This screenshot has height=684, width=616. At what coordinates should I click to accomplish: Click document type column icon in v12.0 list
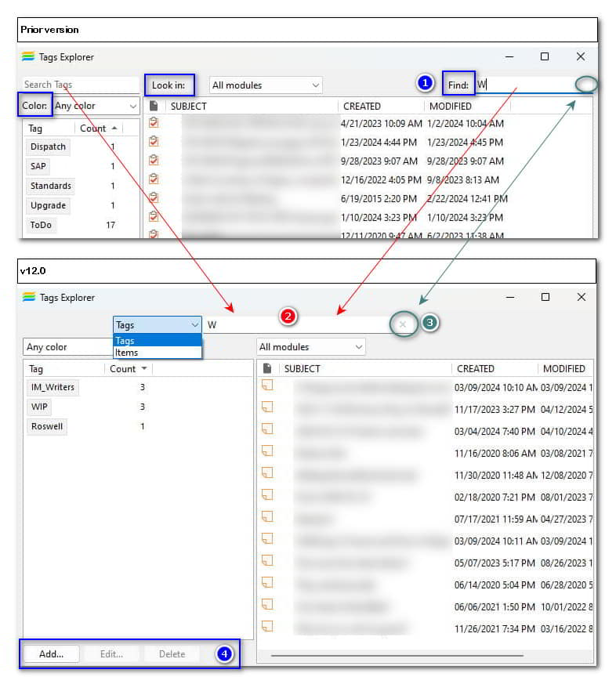coord(267,368)
